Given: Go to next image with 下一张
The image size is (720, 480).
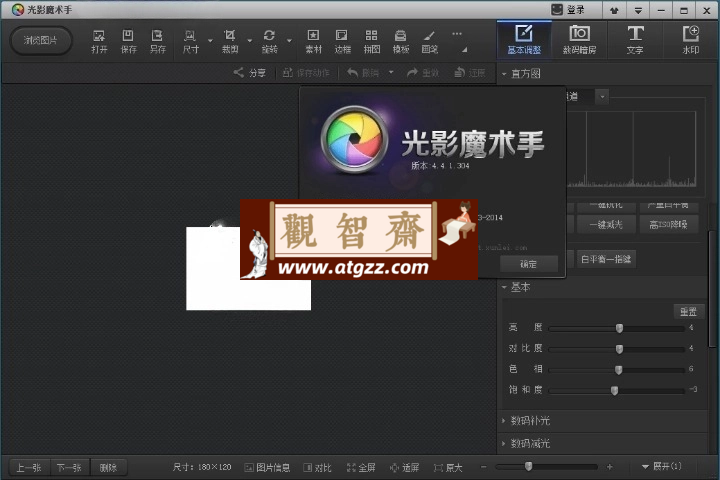Looking at the screenshot, I should (x=69, y=468).
